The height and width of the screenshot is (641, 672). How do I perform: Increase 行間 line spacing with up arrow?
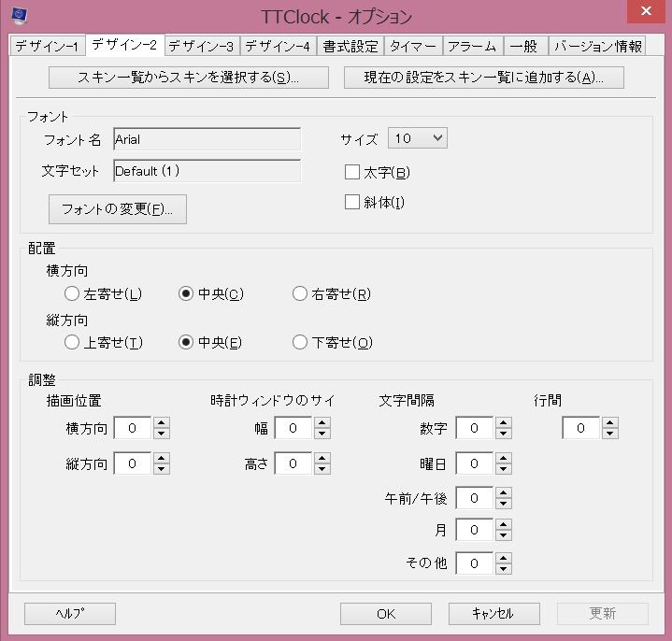(610, 422)
